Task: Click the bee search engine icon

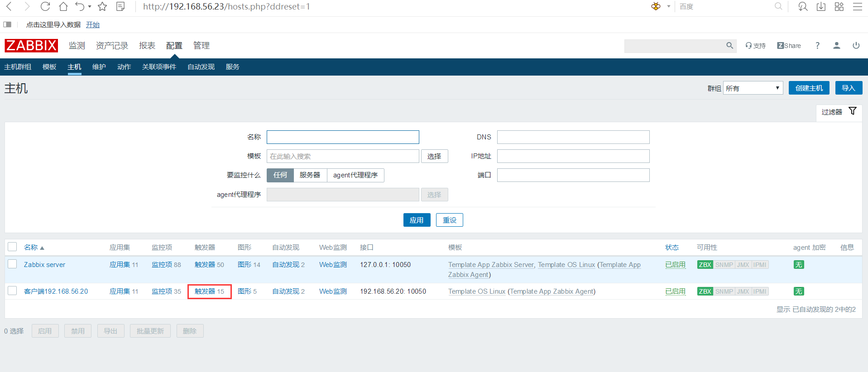Action: point(656,6)
